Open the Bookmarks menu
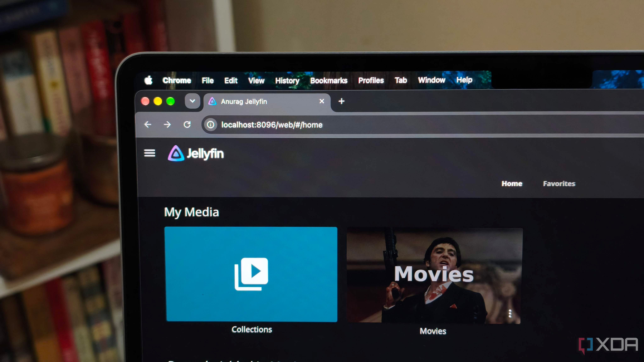 pos(329,80)
